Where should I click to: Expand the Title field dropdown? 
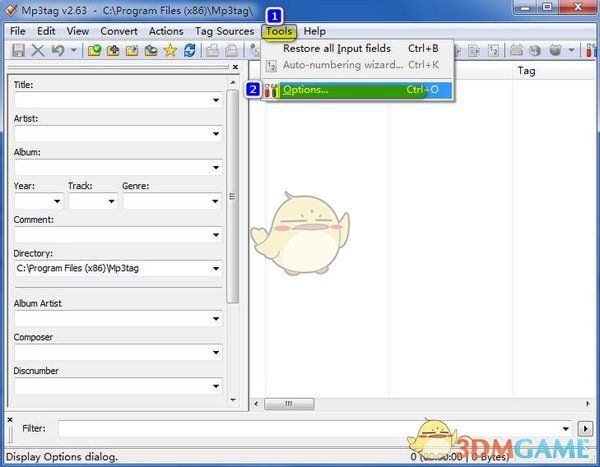tap(216, 100)
